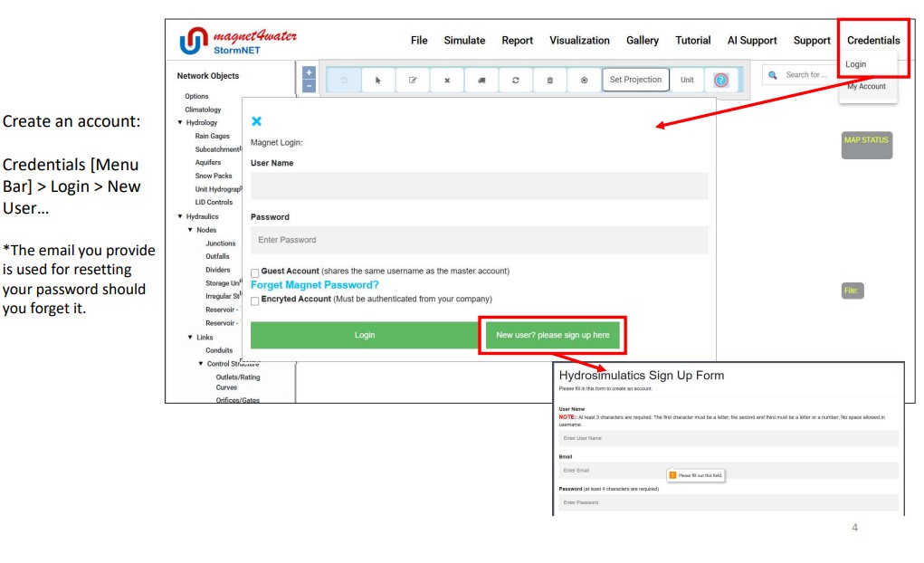This screenshot has height=563, width=924.
Task: Click the undo arrow toolbar button
Action: (344, 81)
